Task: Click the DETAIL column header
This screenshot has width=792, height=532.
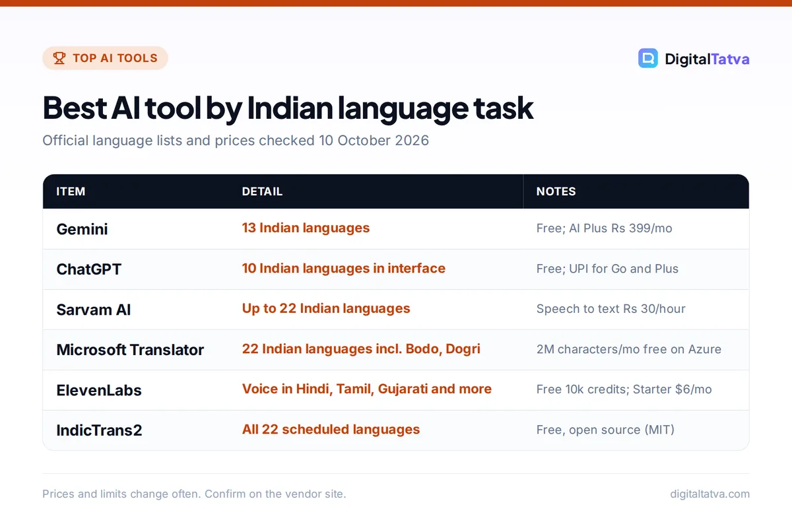Action: (x=262, y=191)
